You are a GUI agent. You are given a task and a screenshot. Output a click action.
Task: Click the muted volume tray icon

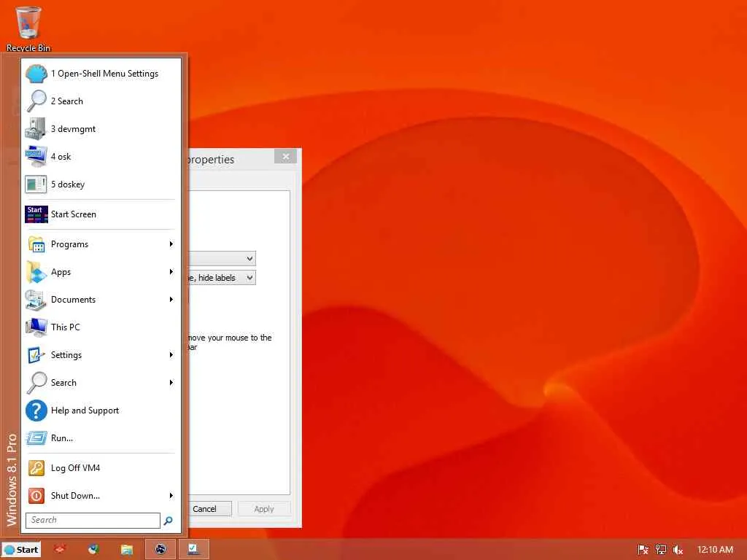[x=678, y=550]
